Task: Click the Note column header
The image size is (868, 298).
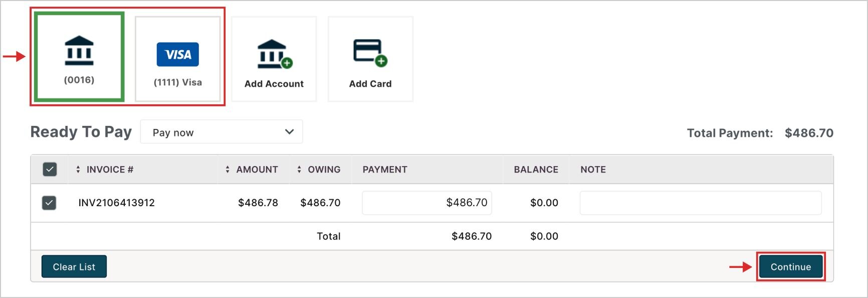Action: pyautogui.click(x=593, y=170)
